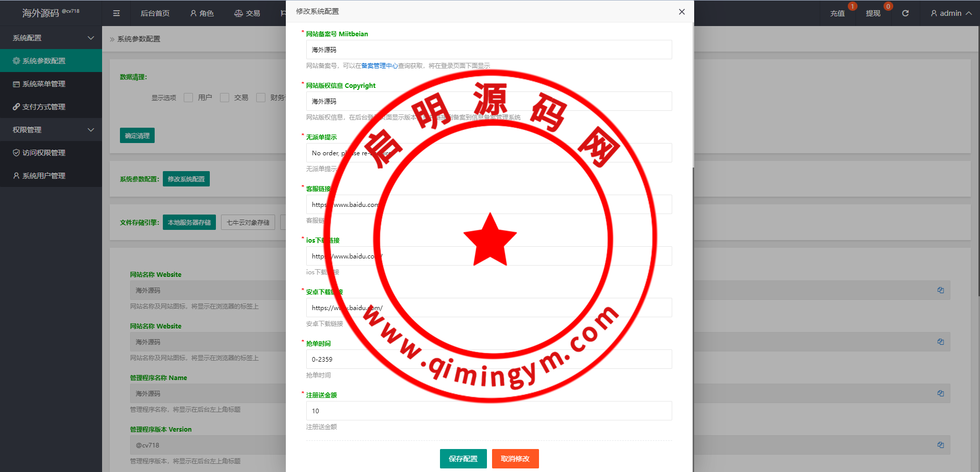Close the 修改系统配置 dialog

(681, 12)
